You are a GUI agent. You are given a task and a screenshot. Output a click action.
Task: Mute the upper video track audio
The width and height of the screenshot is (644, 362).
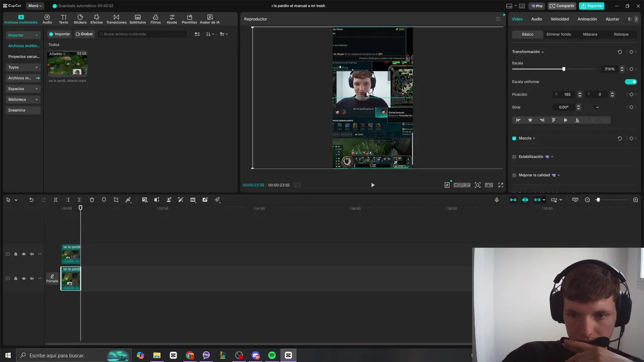pyautogui.click(x=32, y=254)
